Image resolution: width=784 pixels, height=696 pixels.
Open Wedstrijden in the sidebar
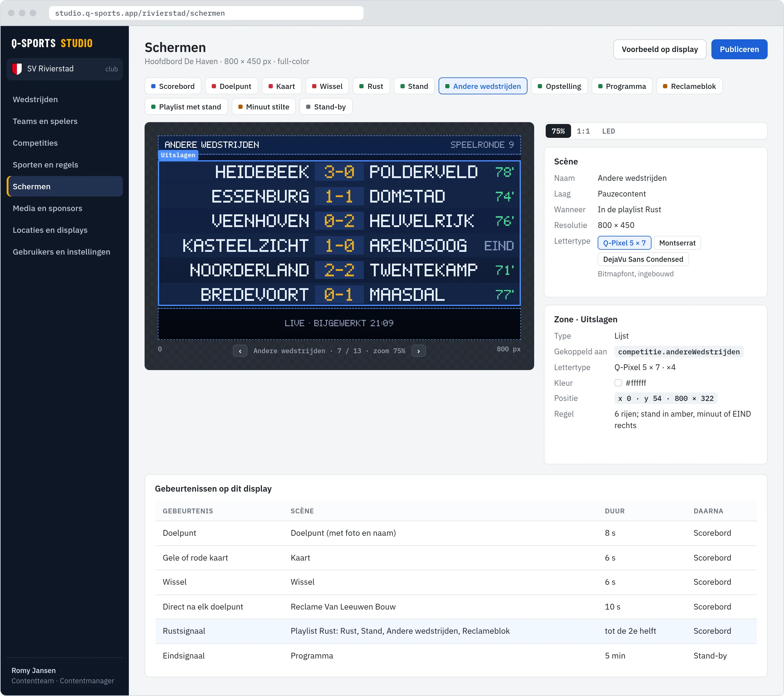coord(64,100)
